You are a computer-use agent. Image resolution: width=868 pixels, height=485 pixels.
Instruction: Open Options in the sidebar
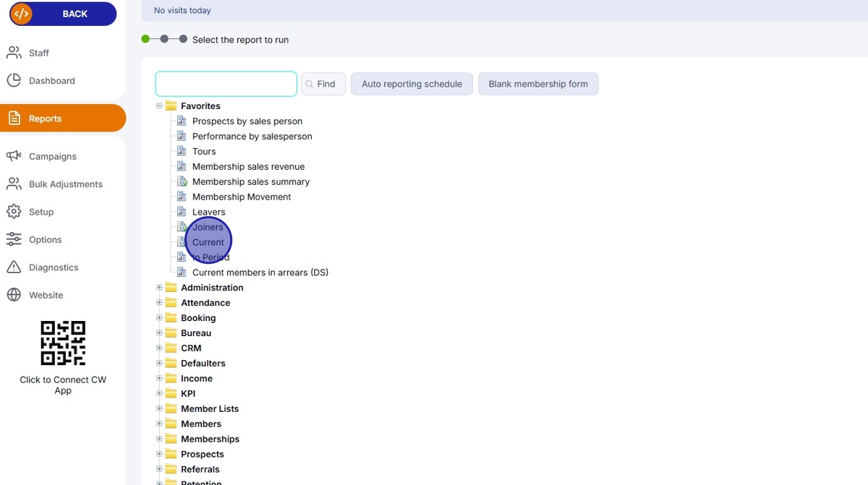pos(45,240)
